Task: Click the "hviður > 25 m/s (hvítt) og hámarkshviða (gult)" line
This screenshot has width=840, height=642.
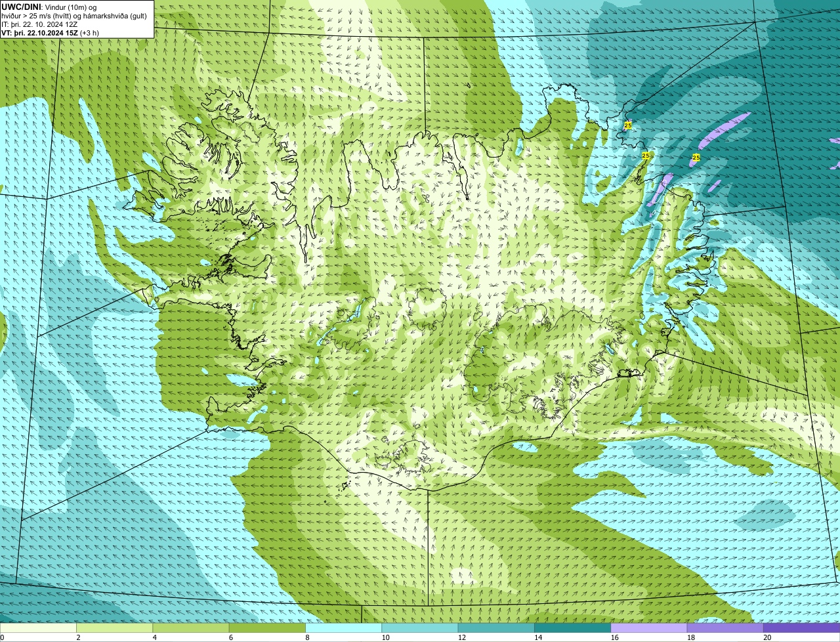Action: pos(74,16)
